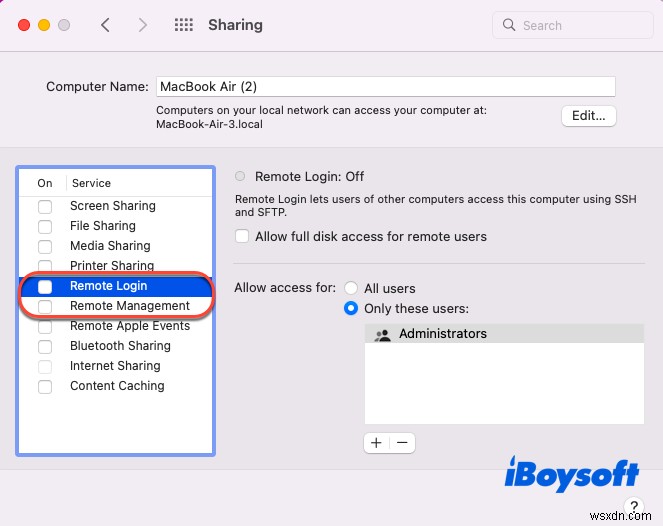Close the Sharing window
The height and width of the screenshot is (526, 663).
(x=24, y=25)
